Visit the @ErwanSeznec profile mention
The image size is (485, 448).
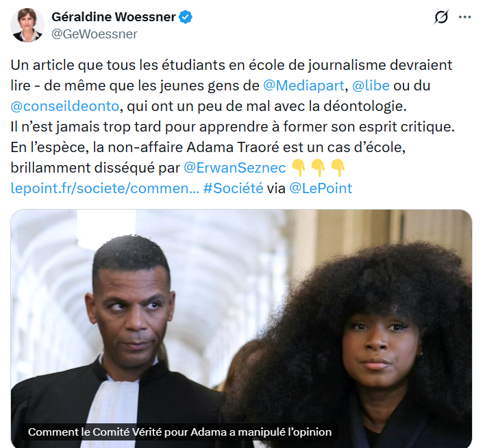234,168
